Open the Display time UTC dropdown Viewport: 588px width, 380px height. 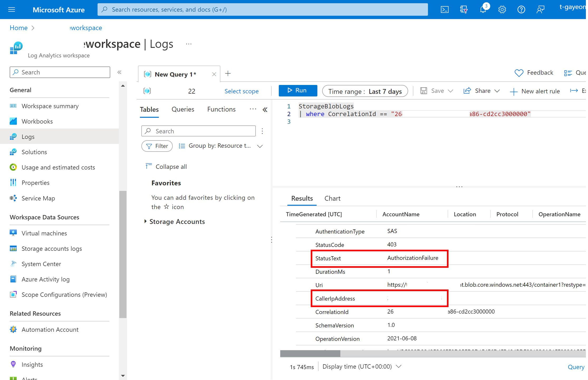click(x=362, y=367)
